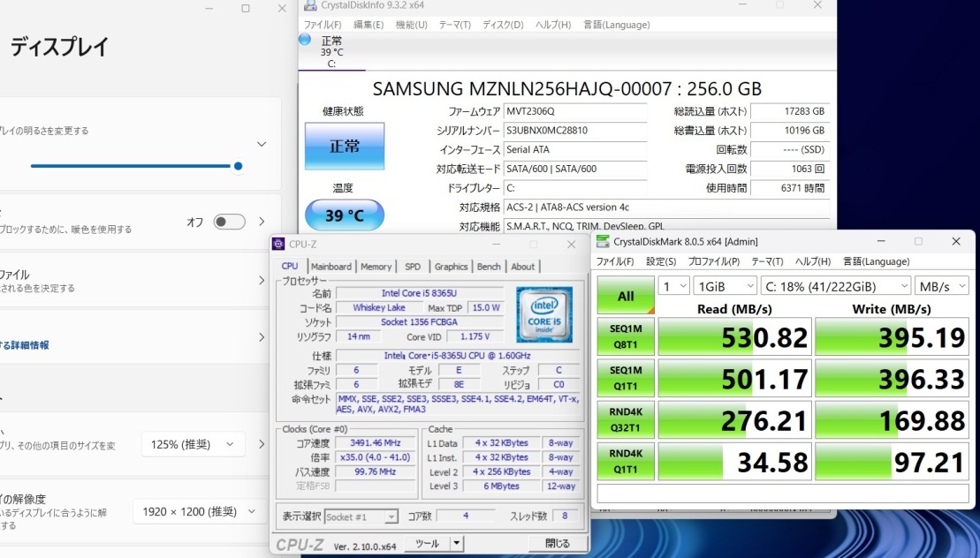Open the 機能(U) menu in CrystalDiskInfo
This screenshot has width=980, height=558.
tap(411, 25)
